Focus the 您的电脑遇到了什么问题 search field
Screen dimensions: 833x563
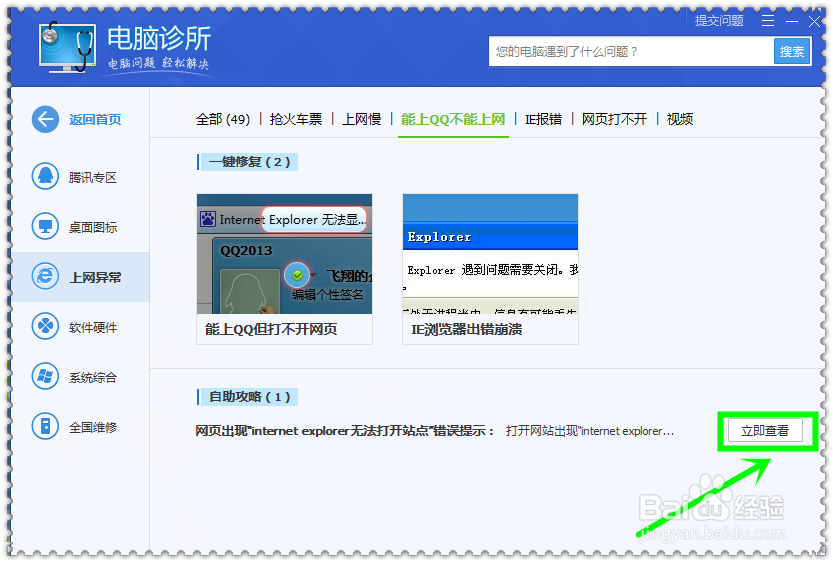631,51
